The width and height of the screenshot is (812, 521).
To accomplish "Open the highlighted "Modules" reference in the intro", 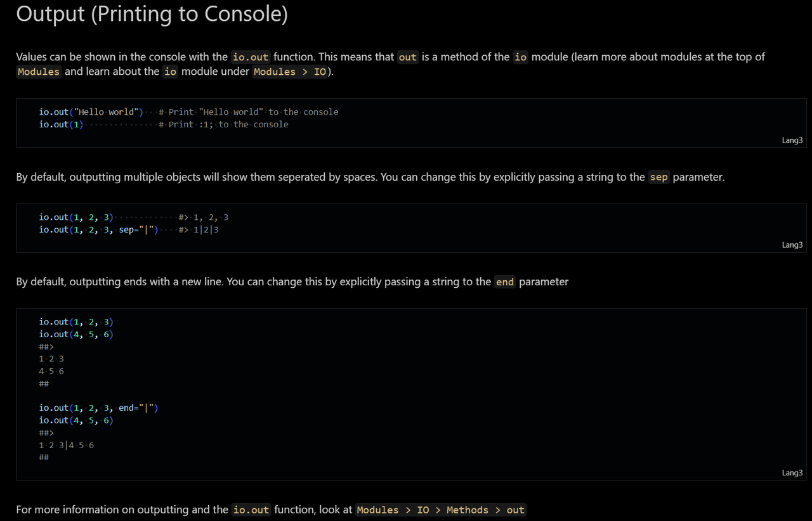I will pos(39,72).
